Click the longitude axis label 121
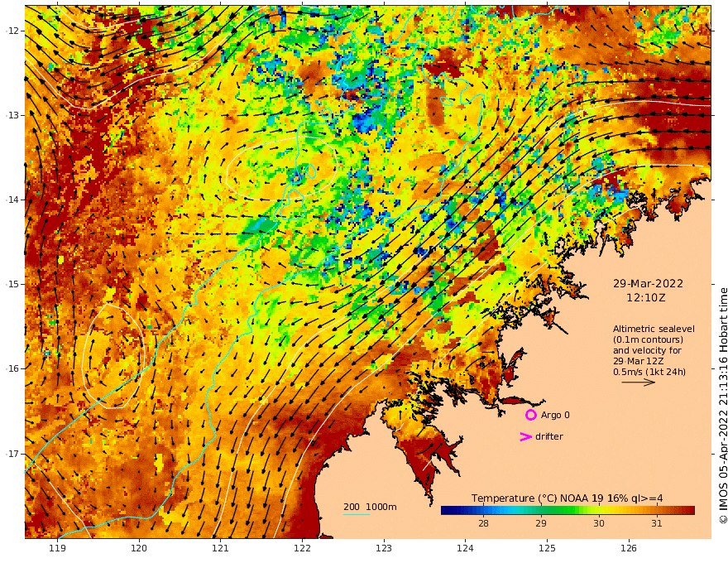The height and width of the screenshot is (563, 728). click(221, 548)
